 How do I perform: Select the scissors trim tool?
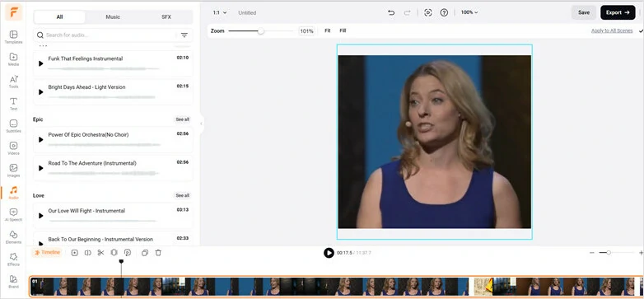(x=100, y=253)
